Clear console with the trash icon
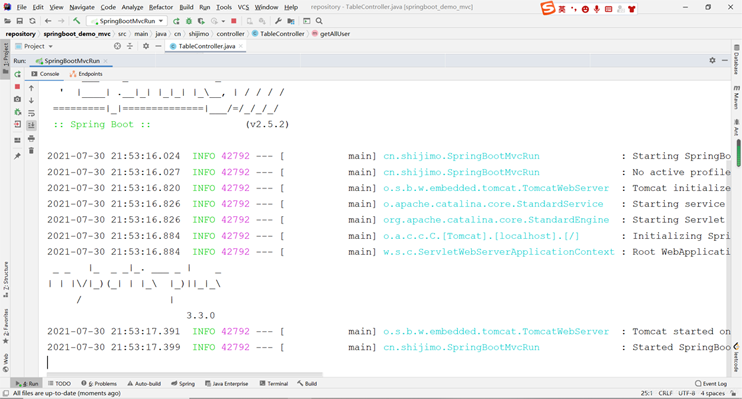Screen dimensions: 742x399 pyautogui.click(x=31, y=151)
